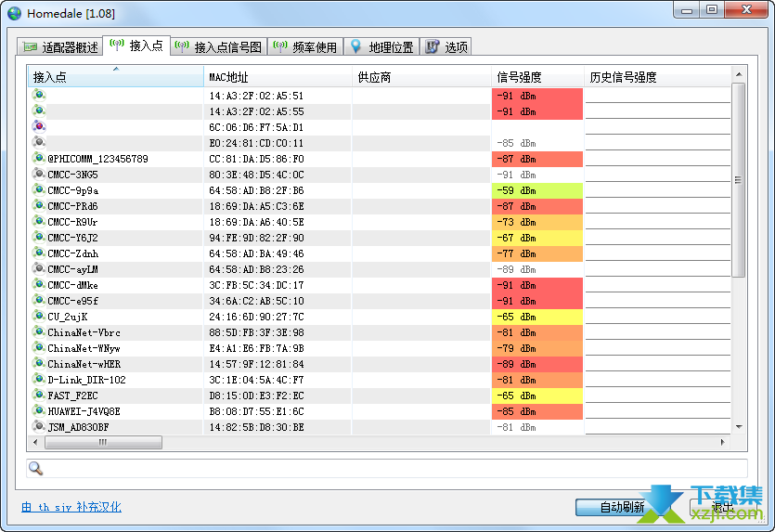Viewport: 775px width, 532px height.
Task: Click the horizontal scrollbar right arrow
Action: [723, 442]
